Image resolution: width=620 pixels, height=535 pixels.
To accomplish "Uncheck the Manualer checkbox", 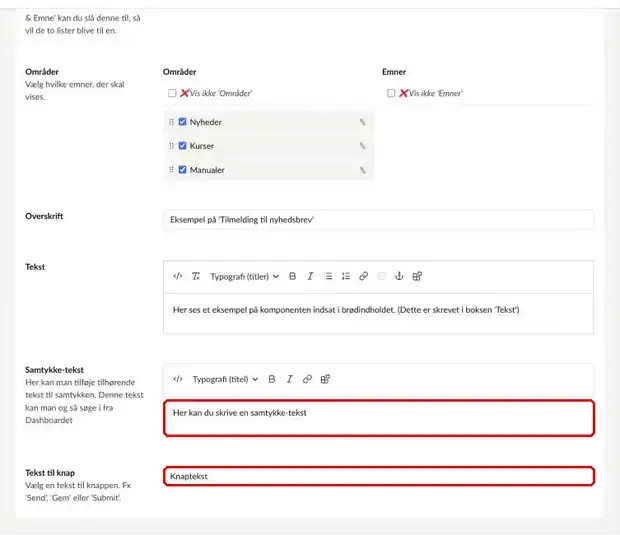I will coord(182,170).
